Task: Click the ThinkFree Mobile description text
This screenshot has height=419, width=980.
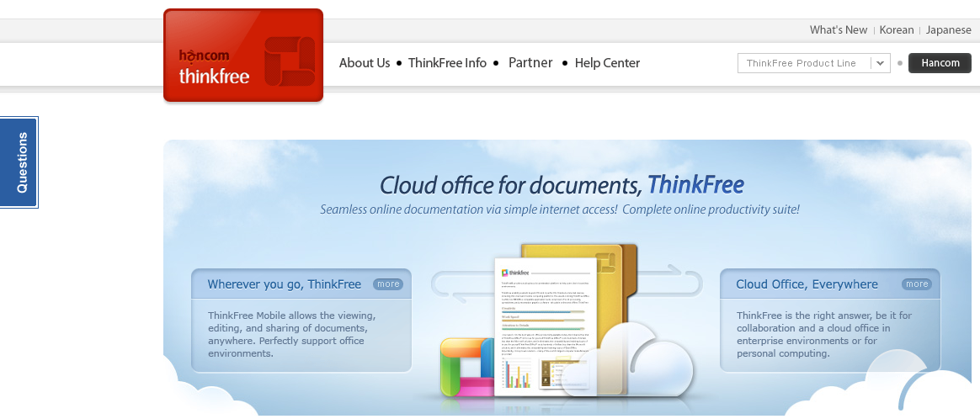Action: pyautogui.click(x=291, y=334)
